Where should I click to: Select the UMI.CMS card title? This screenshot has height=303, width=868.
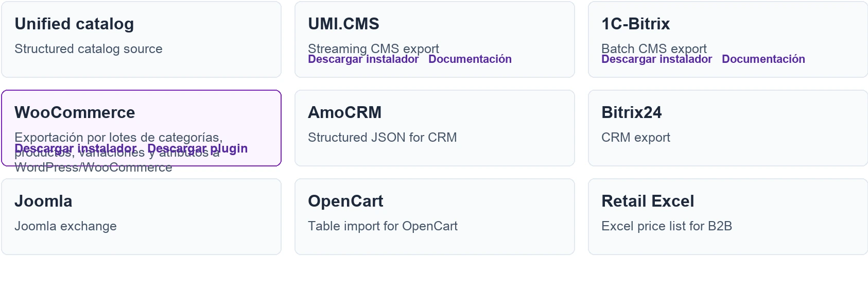coord(343,24)
